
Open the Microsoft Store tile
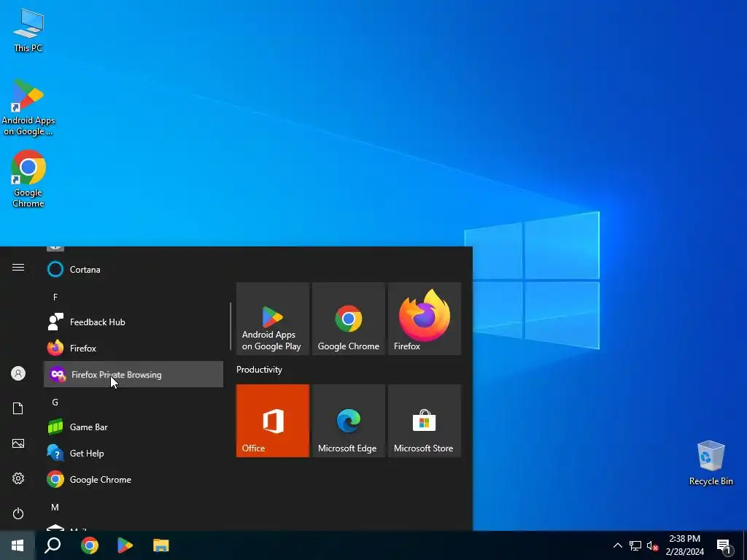coord(425,421)
